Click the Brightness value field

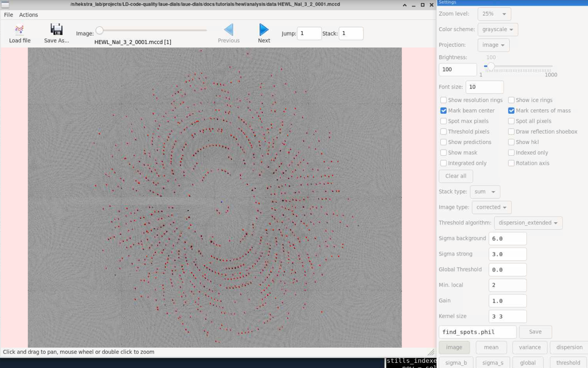point(458,70)
